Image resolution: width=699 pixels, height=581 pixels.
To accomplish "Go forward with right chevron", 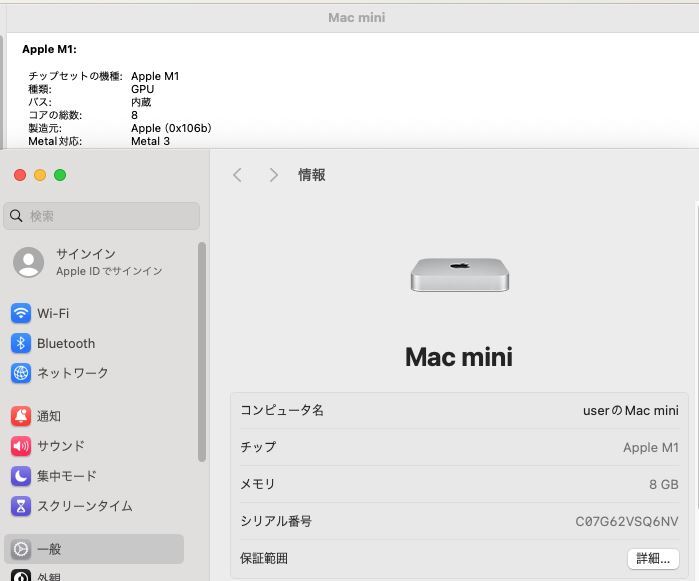I will (x=274, y=175).
